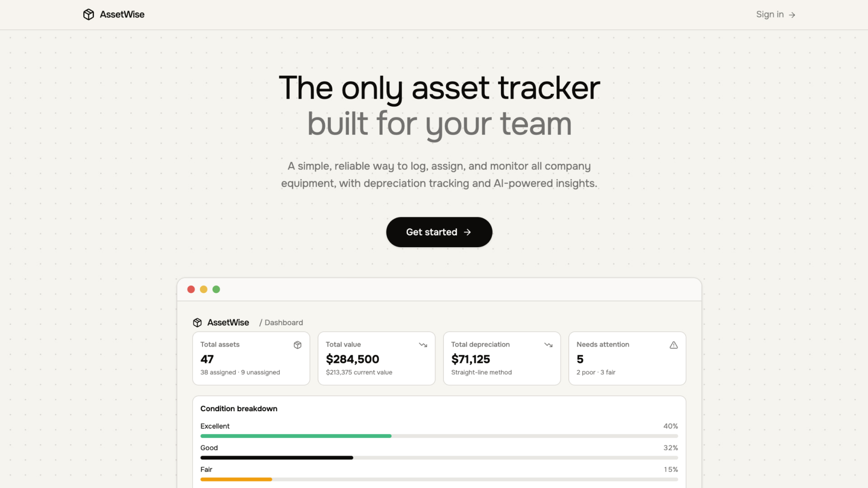Click the trend icon on Total depreciation card

click(548, 345)
